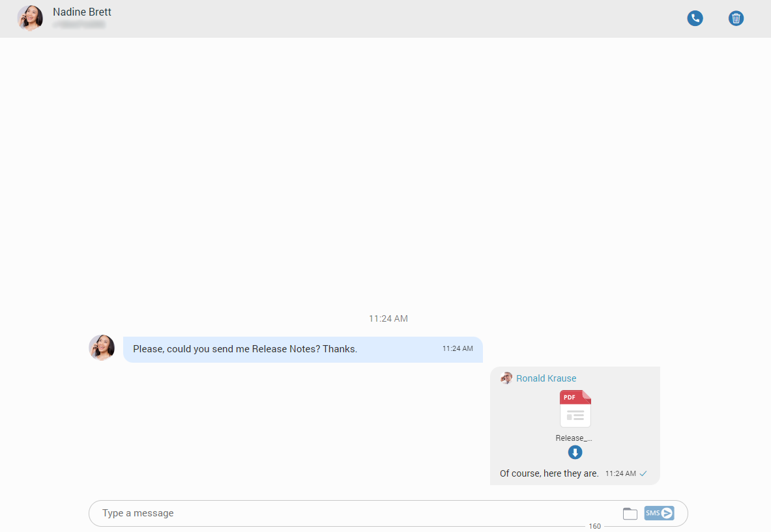
Task: Select the Release_ file name label
Action: pyautogui.click(x=574, y=438)
